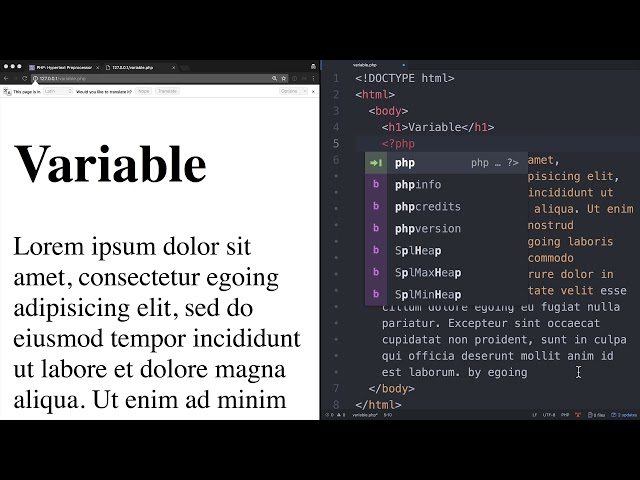Click the linter warnings indicator in status bar
Image resolution: width=640 pixels, height=480 pixels.
pyautogui.click(x=341, y=415)
